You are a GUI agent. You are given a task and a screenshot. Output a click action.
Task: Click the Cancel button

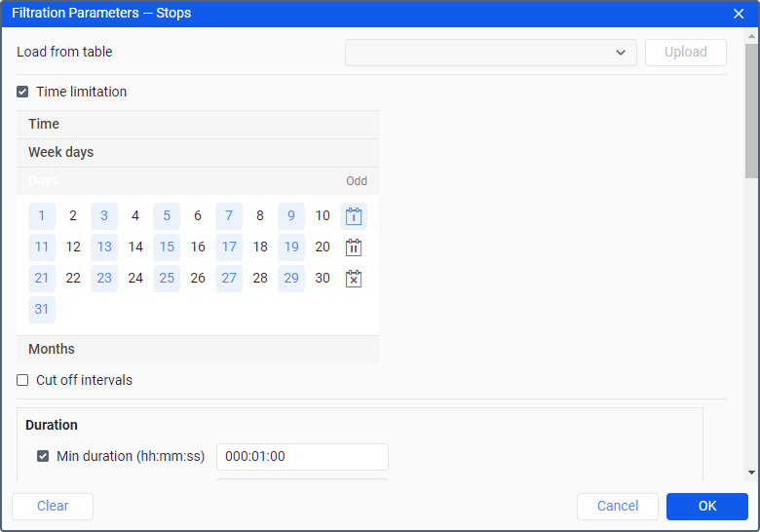618,507
